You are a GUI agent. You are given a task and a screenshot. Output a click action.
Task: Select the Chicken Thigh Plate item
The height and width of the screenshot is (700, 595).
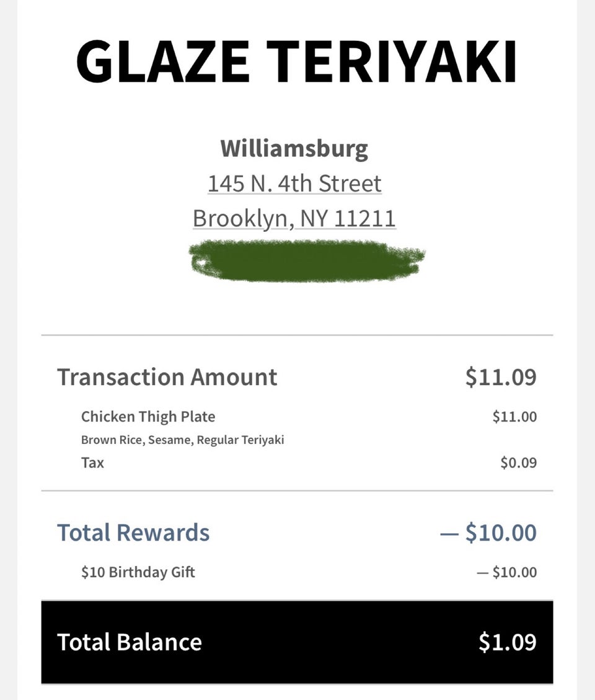(x=148, y=417)
